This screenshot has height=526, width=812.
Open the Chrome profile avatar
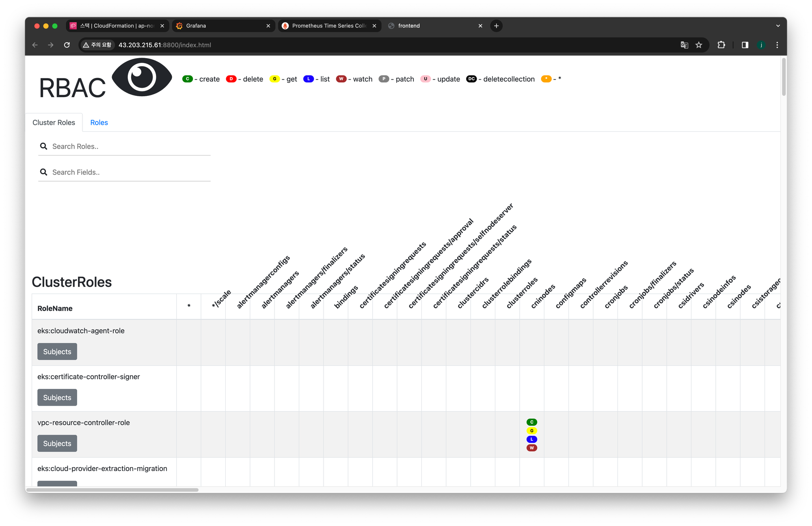(761, 45)
